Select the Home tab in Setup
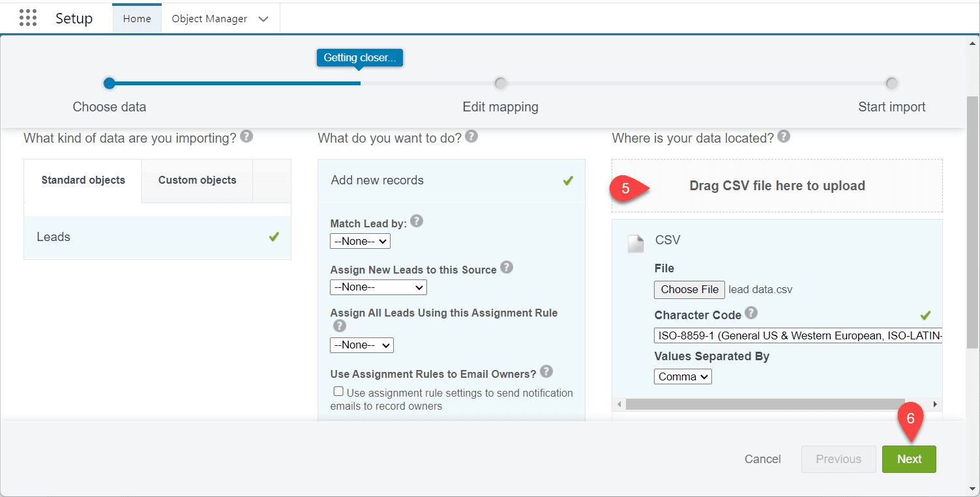 136,18
